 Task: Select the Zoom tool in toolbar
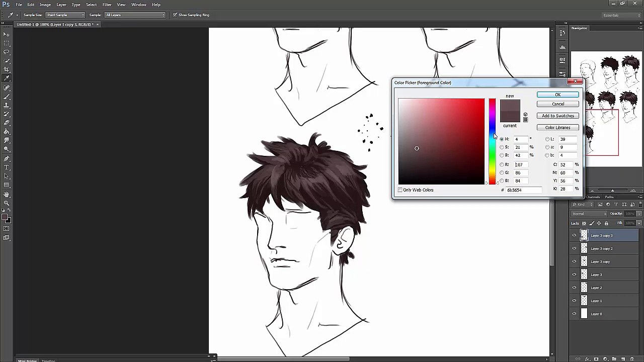(x=7, y=203)
